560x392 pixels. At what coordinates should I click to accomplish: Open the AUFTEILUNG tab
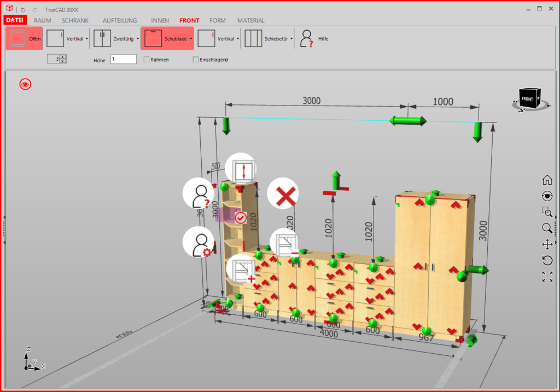(x=120, y=20)
